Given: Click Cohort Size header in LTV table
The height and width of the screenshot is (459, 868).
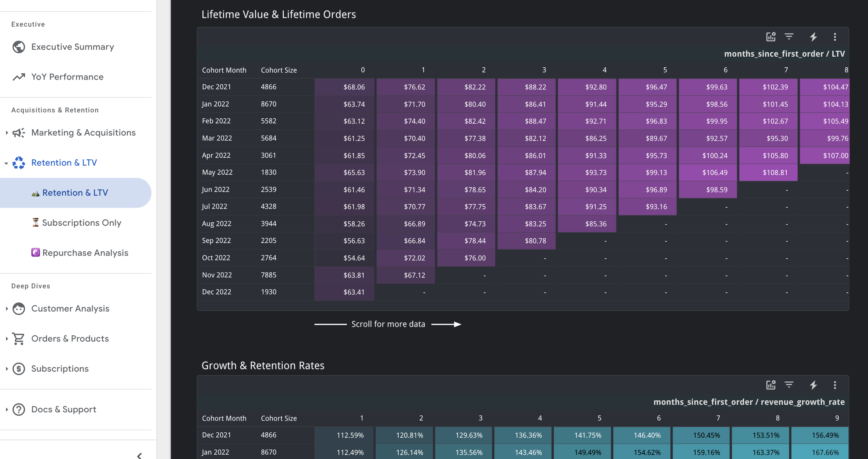Looking at the screenshot, I should tap(279, 70).
